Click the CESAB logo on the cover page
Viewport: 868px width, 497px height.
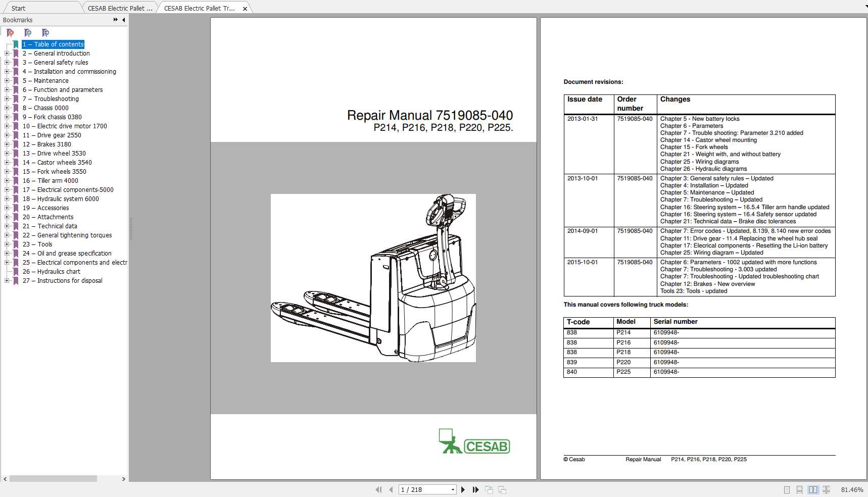(x=474, y=441)
